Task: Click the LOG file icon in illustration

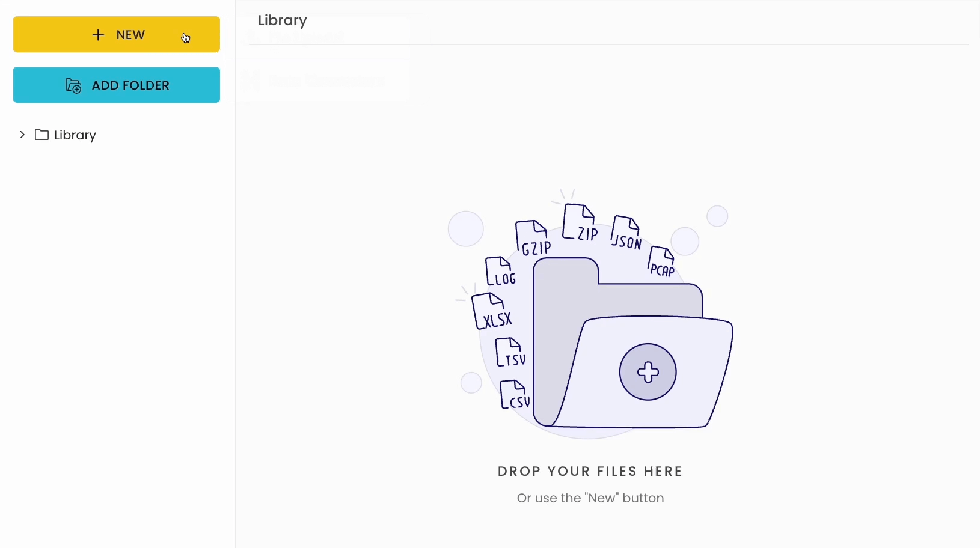Action: (x=500, y=272)
